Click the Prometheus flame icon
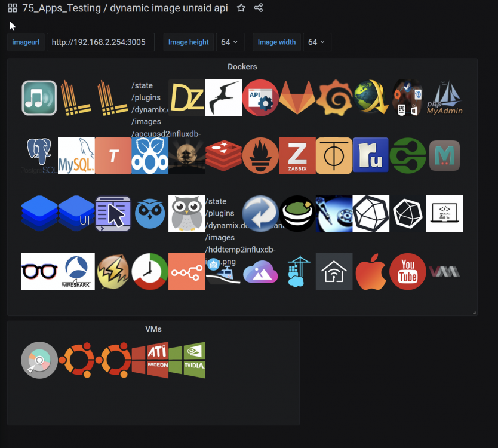 [260, 156]
